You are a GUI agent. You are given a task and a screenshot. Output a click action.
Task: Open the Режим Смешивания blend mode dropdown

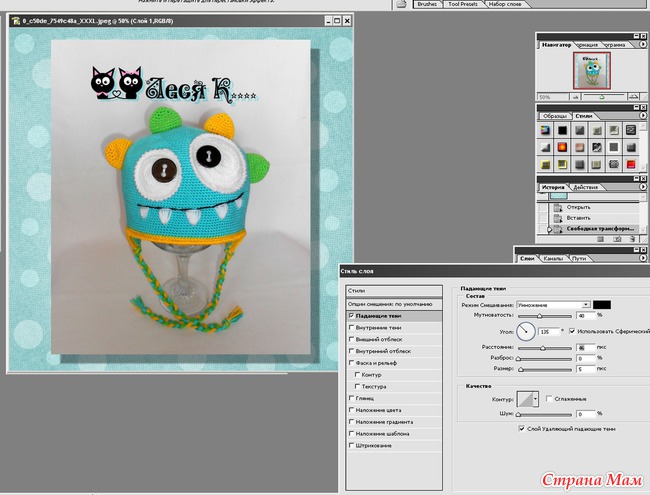585,304
